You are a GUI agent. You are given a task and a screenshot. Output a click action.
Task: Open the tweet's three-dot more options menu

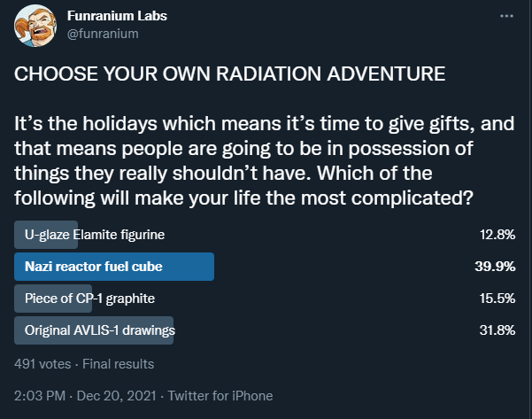click(506, 16)
